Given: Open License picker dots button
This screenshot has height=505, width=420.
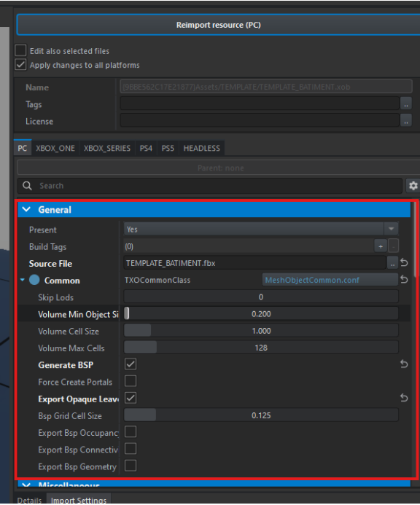Looking at the screenshot, I should click(x=406, y=121).
